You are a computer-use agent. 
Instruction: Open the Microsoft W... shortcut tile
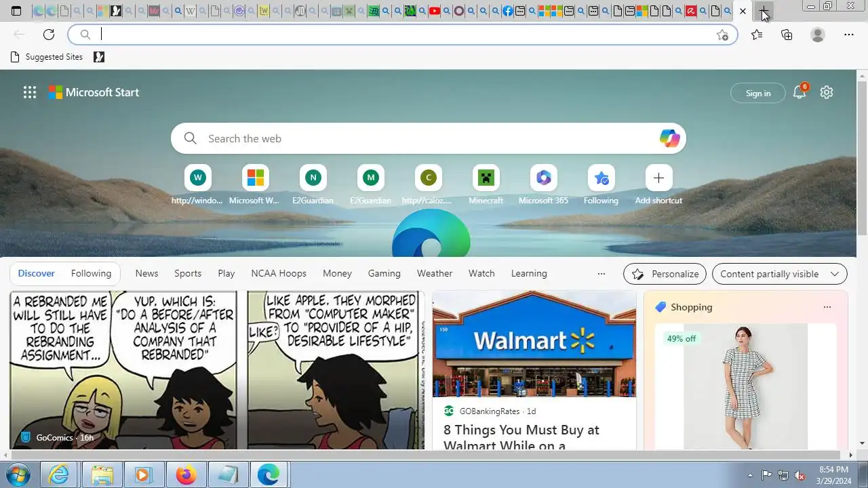point(255,184)
